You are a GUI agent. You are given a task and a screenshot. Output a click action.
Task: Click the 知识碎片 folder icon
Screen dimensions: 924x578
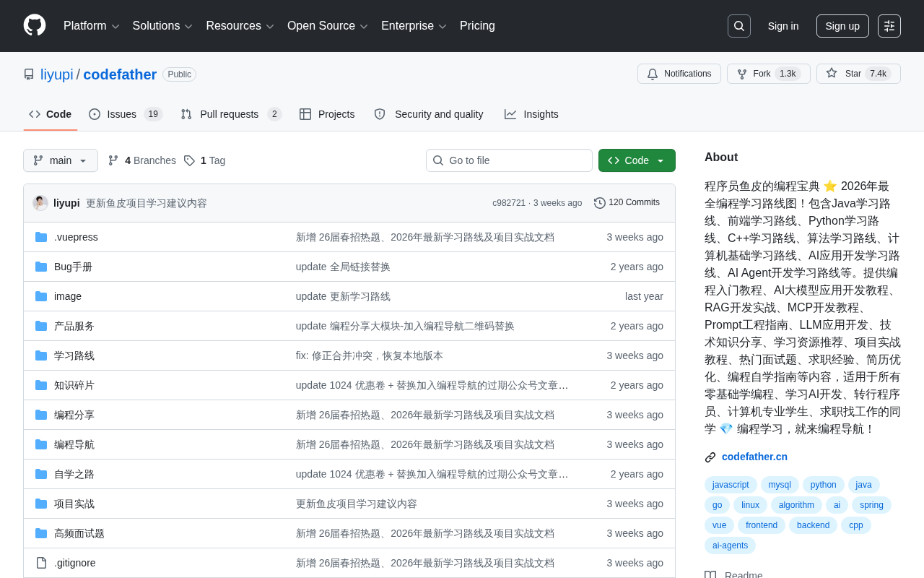41,385
